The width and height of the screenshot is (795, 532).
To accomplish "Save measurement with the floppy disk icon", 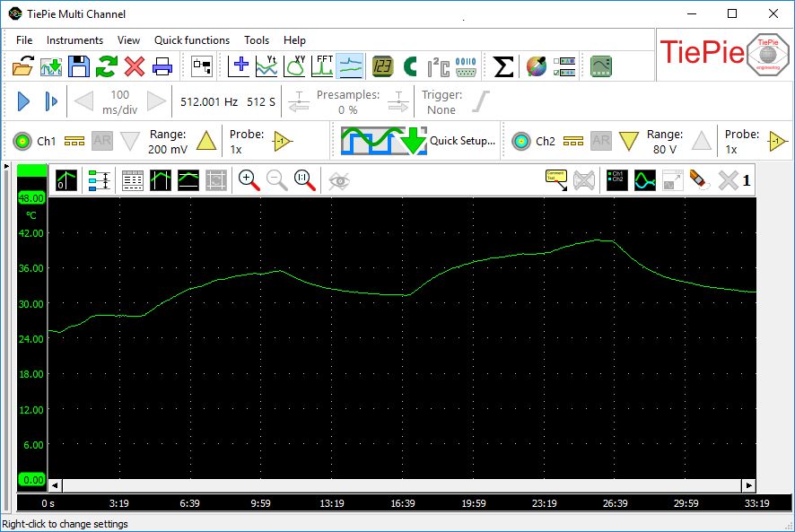I will [79, 65].
